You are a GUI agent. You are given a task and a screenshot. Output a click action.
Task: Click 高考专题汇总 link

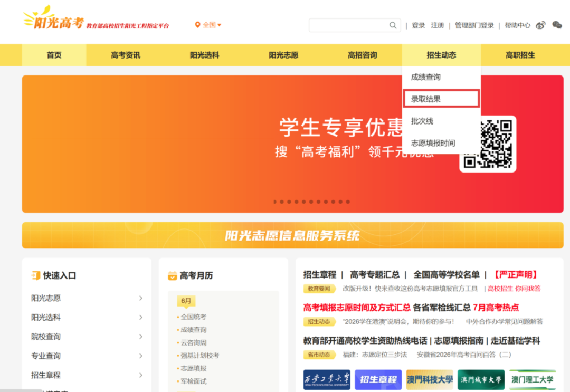375,275
